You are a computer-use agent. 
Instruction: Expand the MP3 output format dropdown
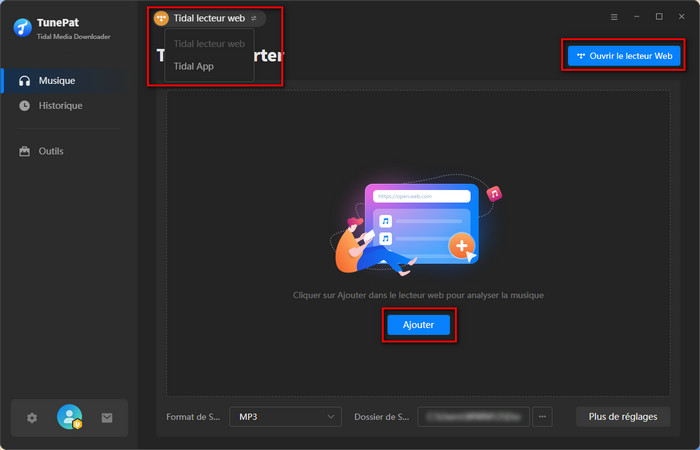click(285, 416)
